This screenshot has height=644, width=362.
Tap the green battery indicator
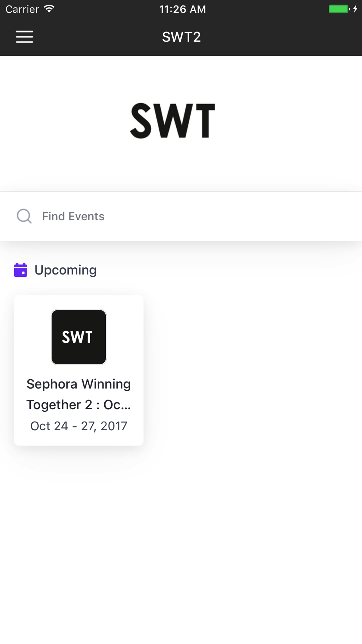tap(339, 9)
